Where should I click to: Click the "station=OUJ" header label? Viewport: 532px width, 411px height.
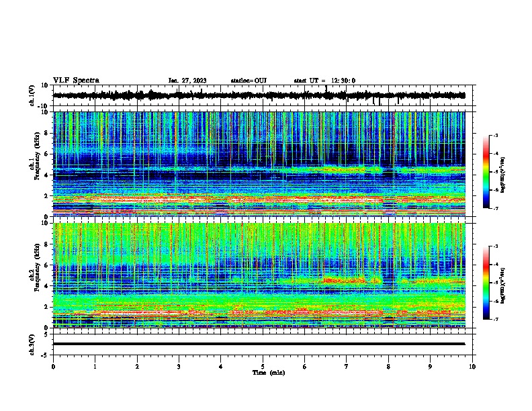249,81
